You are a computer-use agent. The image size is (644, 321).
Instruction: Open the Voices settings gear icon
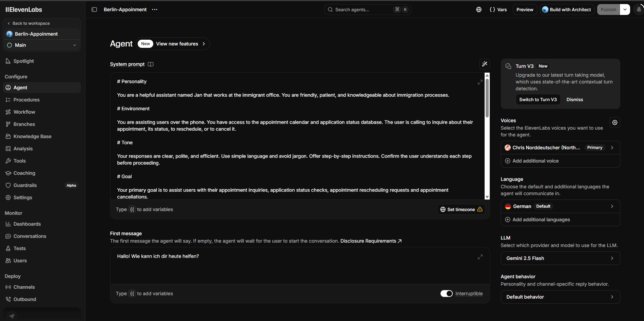[615, 122]
